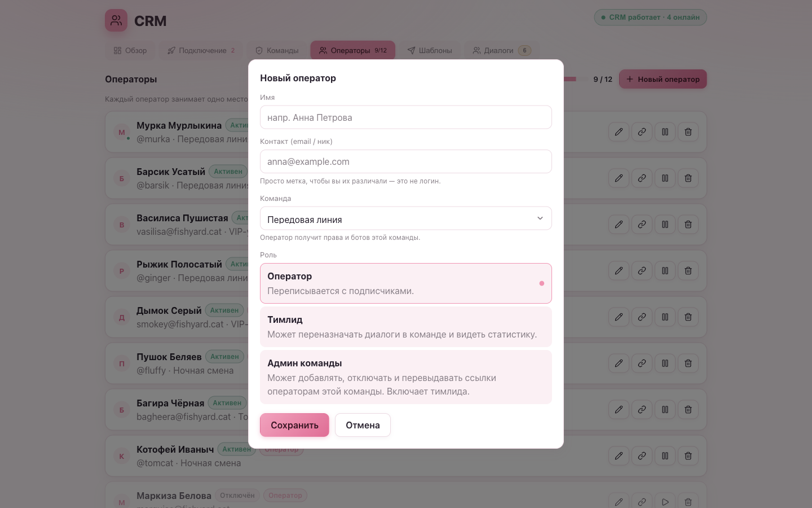The width and height of the screenshot is (812, 508).
Task: Click the chevron arrow in team selector
Action: click(x=540, y=218)
